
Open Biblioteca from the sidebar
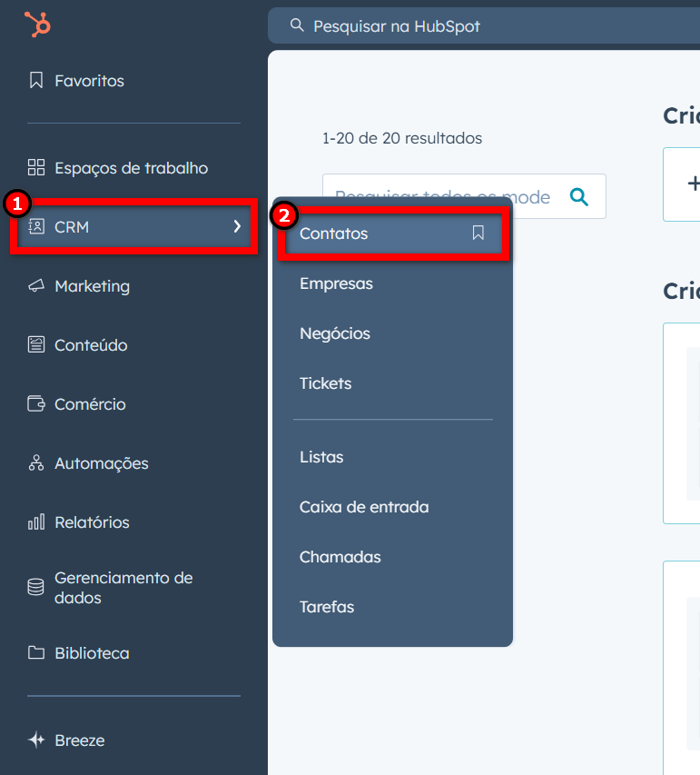pos(92,653)
